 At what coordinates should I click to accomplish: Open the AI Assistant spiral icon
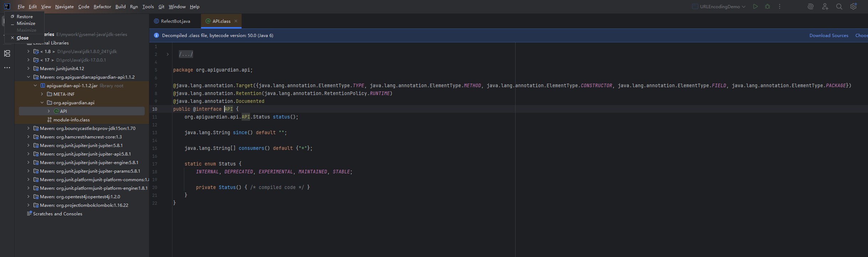point(810,6)
